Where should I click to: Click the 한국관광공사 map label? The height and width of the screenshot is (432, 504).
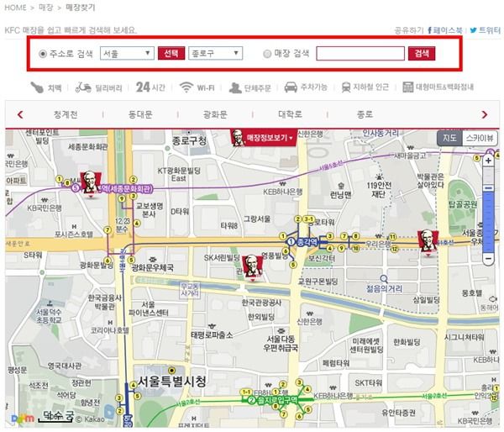click(x=261, y=303)
